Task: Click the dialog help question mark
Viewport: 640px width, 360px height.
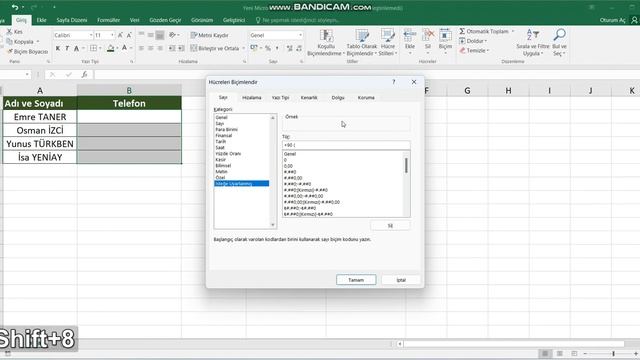Action: [x=394, y=82]
